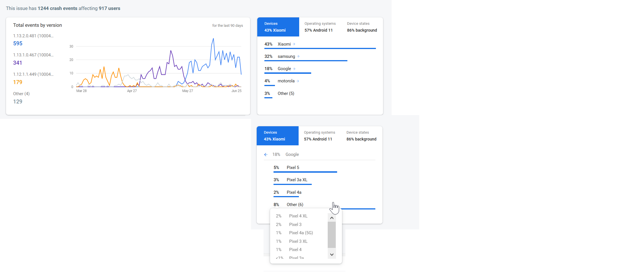Expand Other (5) devices in top panel
Screen dimensions: 644x277
286,93
